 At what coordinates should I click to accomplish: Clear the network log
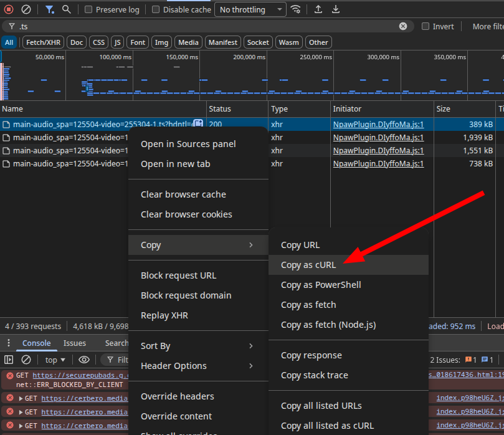(26, 9)
